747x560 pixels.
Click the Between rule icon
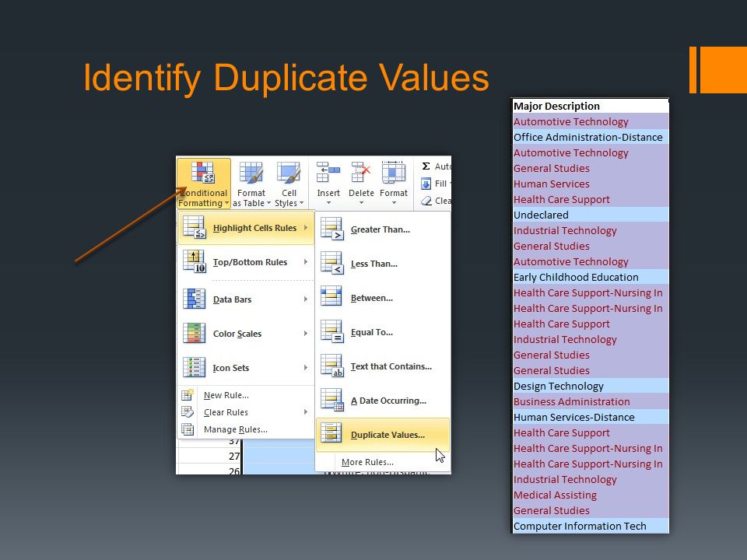[x=331, y=296]
